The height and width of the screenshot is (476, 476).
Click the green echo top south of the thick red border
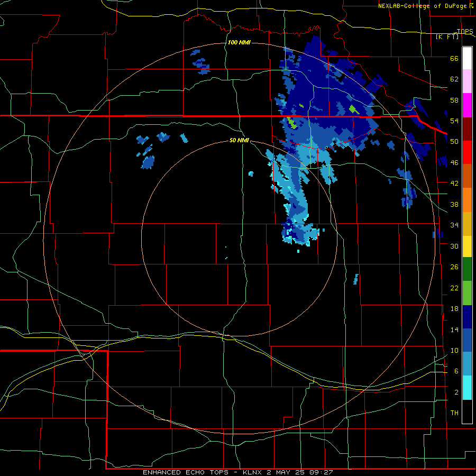click(292, 123)
